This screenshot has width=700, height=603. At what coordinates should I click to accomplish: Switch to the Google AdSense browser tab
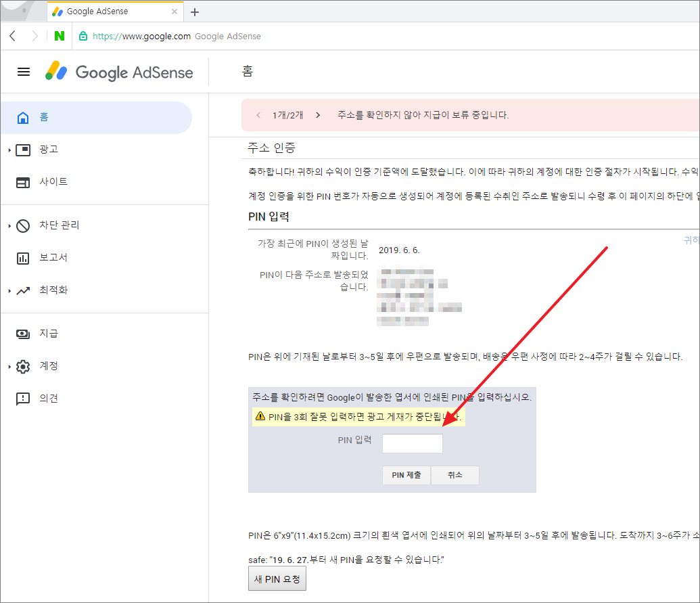coord(115,12)
